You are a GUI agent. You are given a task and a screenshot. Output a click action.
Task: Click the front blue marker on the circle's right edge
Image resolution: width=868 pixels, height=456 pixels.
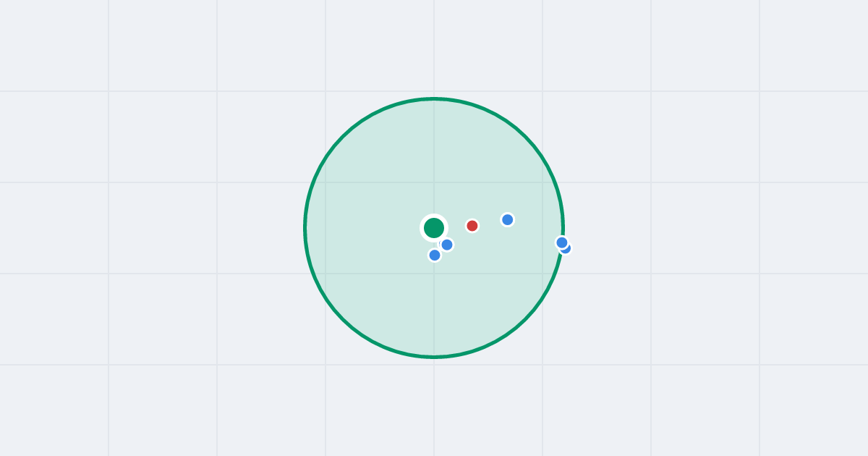[x=562, y=242]
